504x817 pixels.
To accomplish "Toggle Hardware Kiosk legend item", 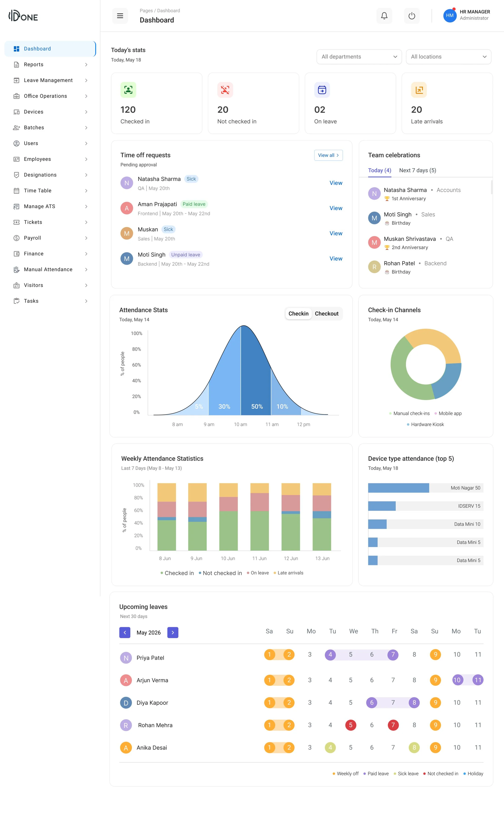I will pyautogui.click(x=425, y=424).
